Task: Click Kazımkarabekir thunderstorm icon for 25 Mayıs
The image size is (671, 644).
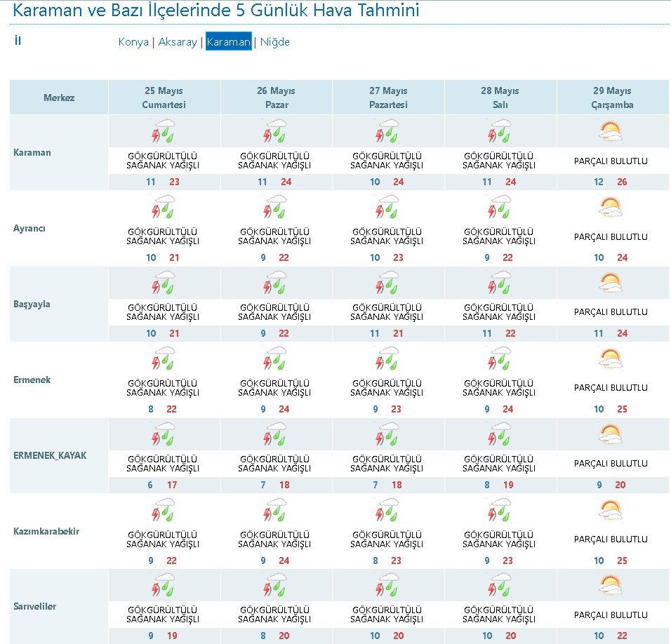Action: [164, 511]
